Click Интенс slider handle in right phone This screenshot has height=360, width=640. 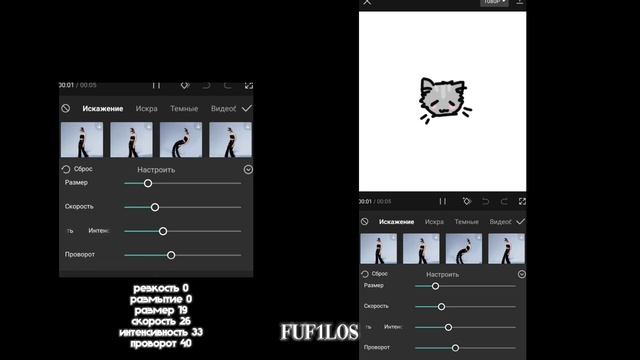[x=448, y=327]
